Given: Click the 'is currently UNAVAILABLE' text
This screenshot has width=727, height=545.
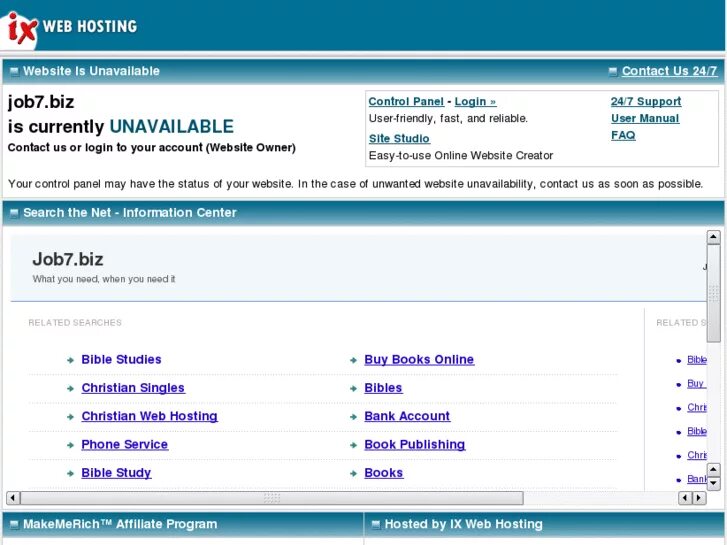Looking at the screenshot, I should 121,127.
